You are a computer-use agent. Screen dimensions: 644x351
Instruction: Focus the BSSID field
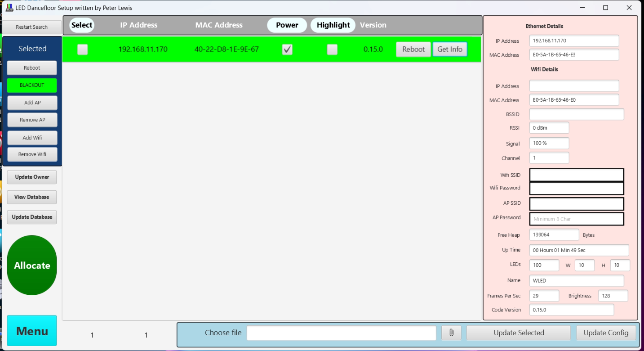coord(577,114)
